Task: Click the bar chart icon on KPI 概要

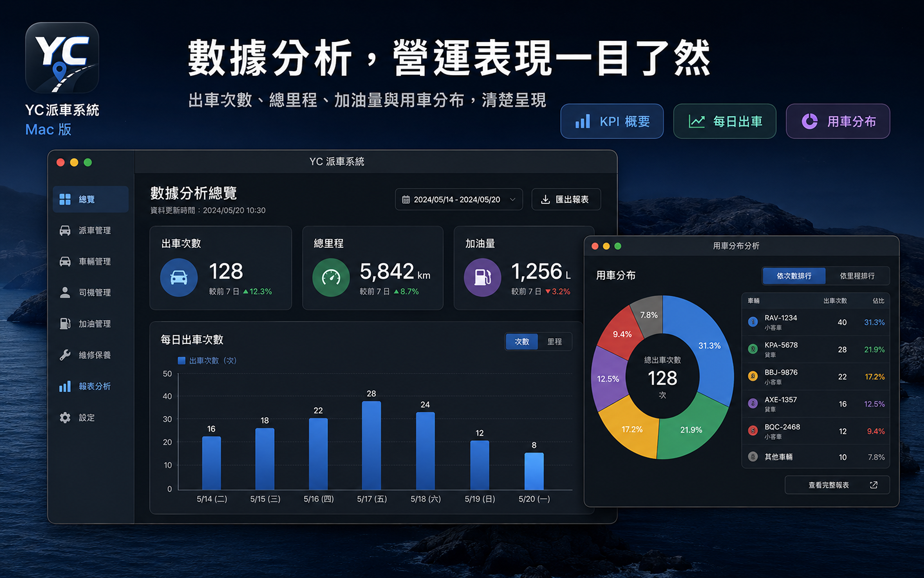Action: 583,122
